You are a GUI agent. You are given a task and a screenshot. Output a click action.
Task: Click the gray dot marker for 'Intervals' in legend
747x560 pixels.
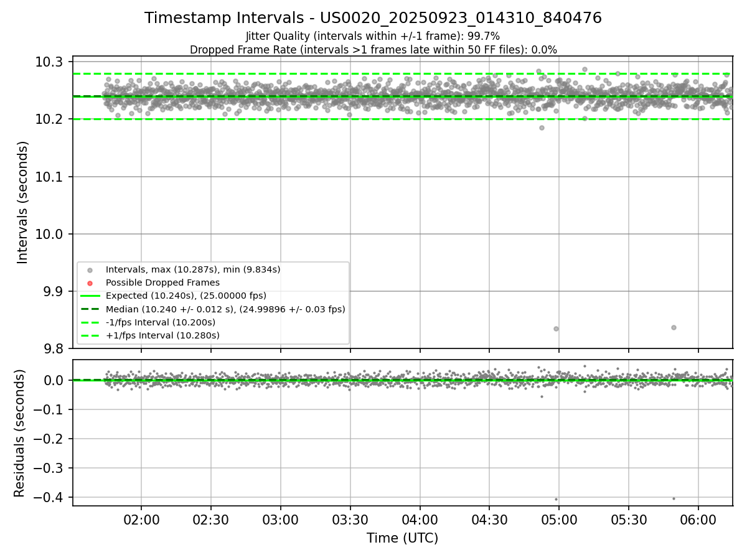90,270
